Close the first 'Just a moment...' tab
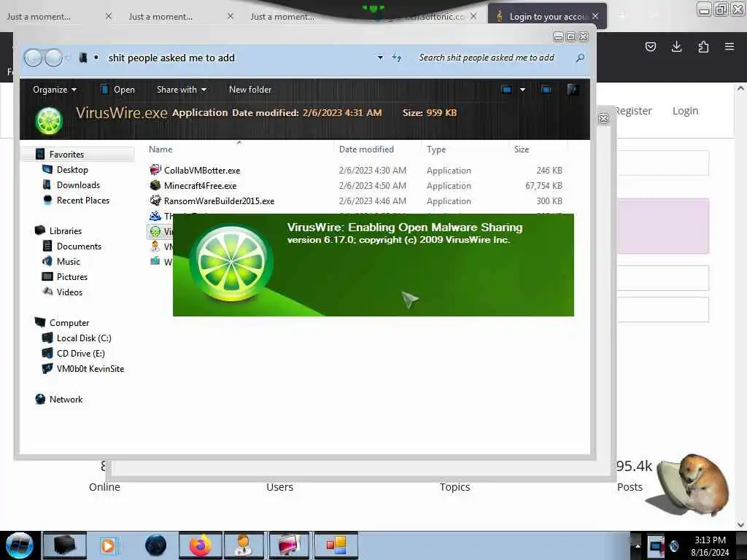Viewport: 747px width, 560px height. (x=109, y=16)
